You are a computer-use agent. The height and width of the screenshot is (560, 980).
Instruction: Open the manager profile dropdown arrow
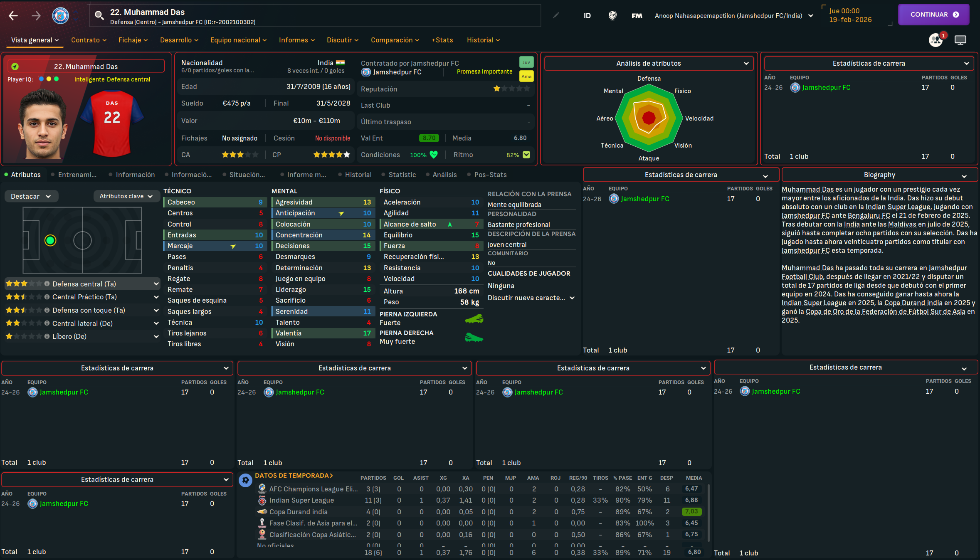pyautogui.click(x=811, y=16)
